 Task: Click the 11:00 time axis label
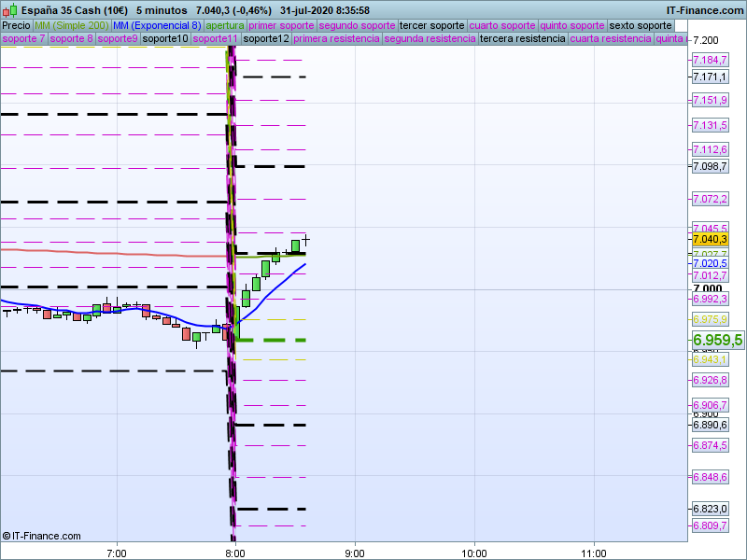click(x=594, y=553)
